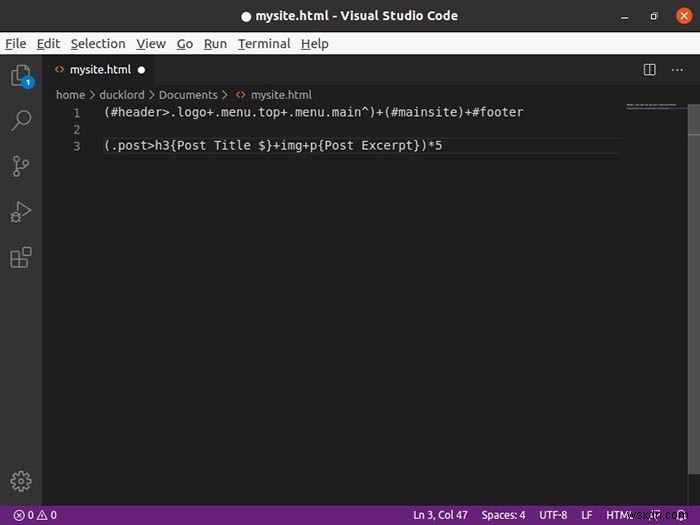Open the Edit menu
The width and height of the screenshot is (700, 525).
(x=48, y=44)
